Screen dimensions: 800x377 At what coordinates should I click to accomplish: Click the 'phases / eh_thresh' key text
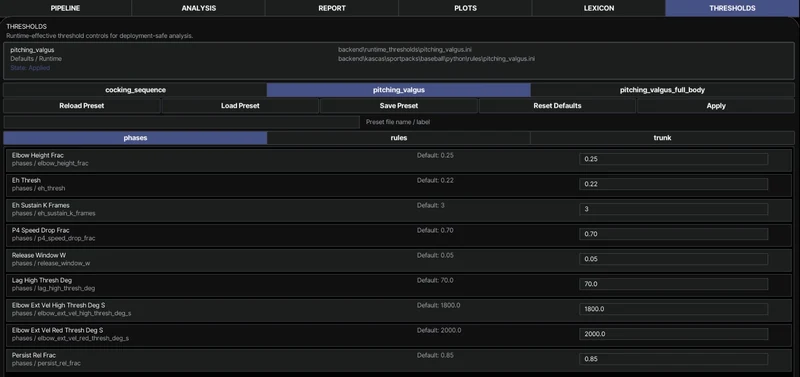coord(38,188)
